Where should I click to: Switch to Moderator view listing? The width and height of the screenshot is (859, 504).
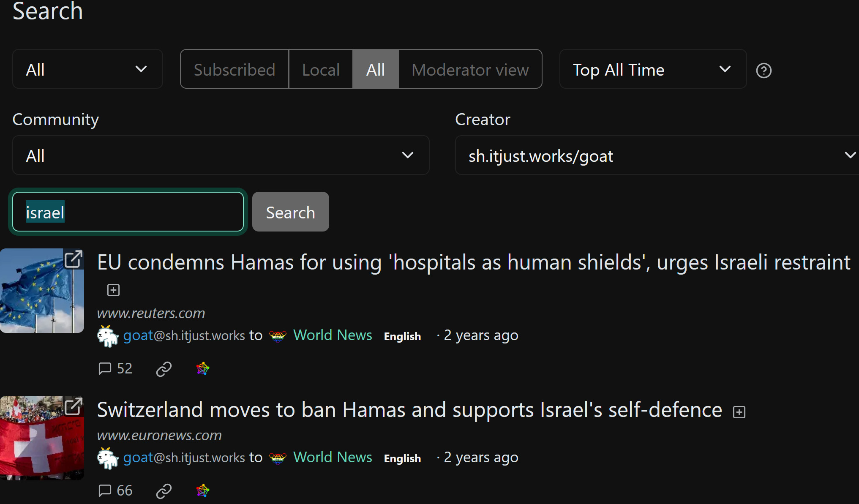tap(470, 69)
